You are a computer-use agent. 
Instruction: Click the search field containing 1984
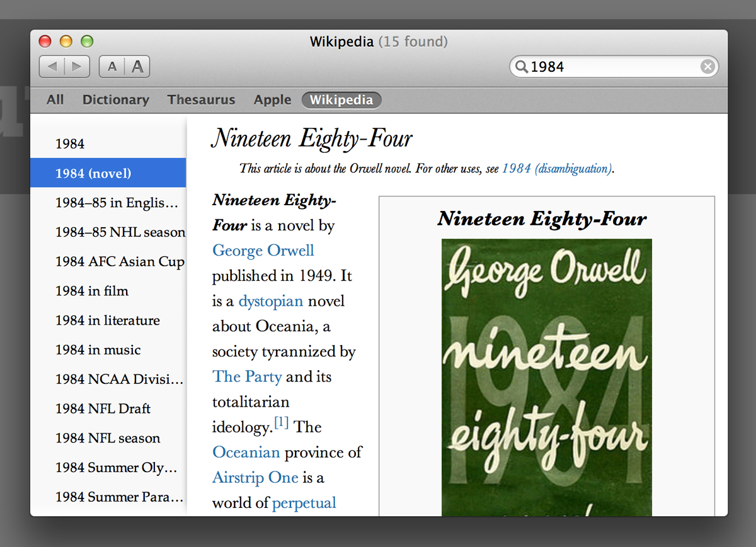[x=614, y=66]
